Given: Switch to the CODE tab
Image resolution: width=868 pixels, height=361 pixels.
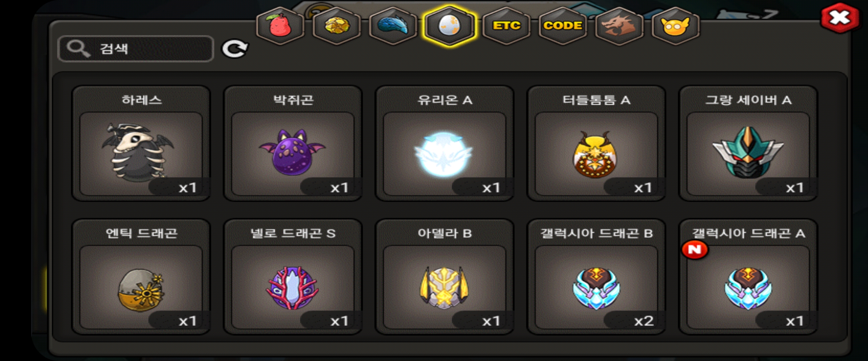Looking at the screenshot, I should click(x=563, y=26).
